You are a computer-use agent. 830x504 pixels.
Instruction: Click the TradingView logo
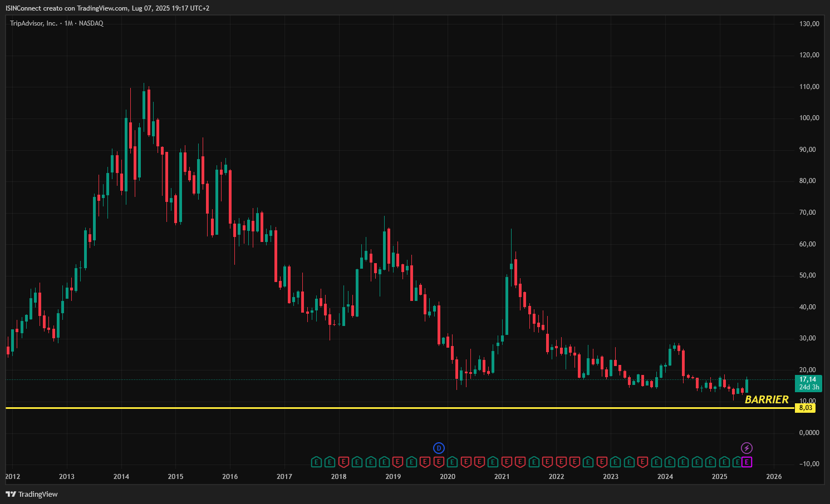pyautogui.click(x=32, y=494)
